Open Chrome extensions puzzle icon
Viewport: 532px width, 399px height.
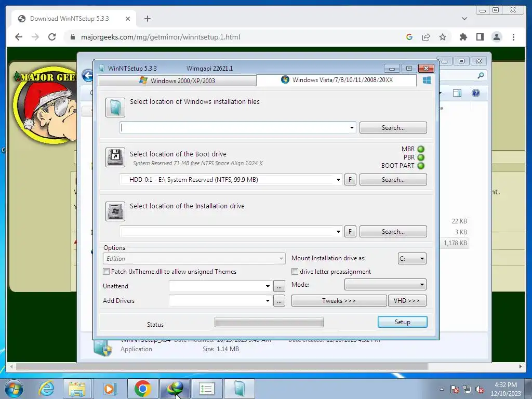tap(463, 37)
